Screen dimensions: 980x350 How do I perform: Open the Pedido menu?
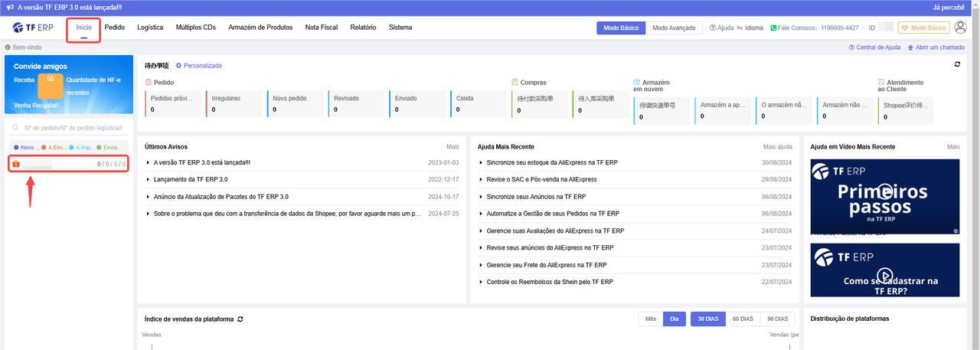(x=115, y=28)
